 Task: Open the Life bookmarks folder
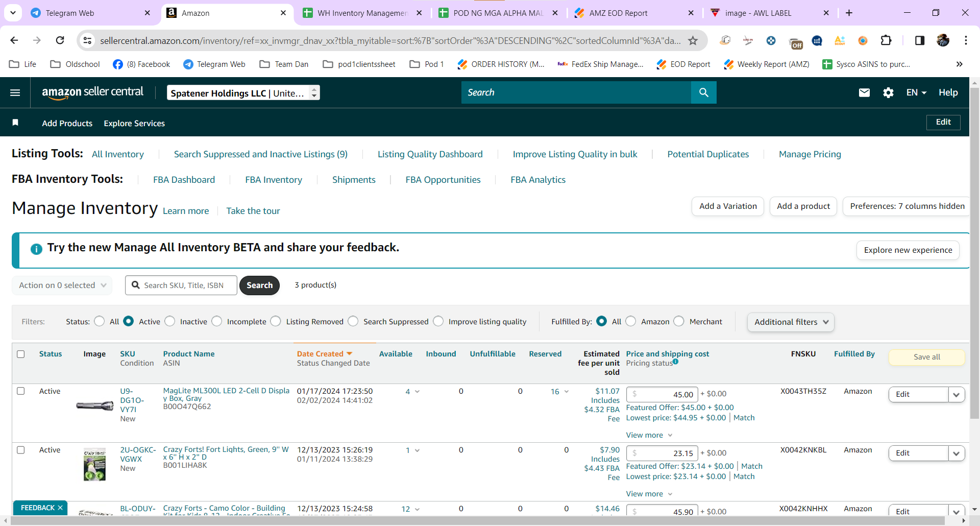click(x=23, y=64)
